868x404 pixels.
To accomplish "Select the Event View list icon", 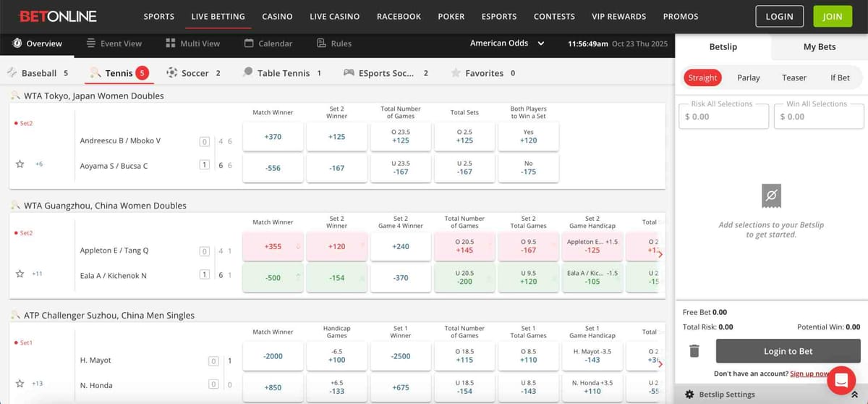I will pyautogui.click(x=91, y=43).
